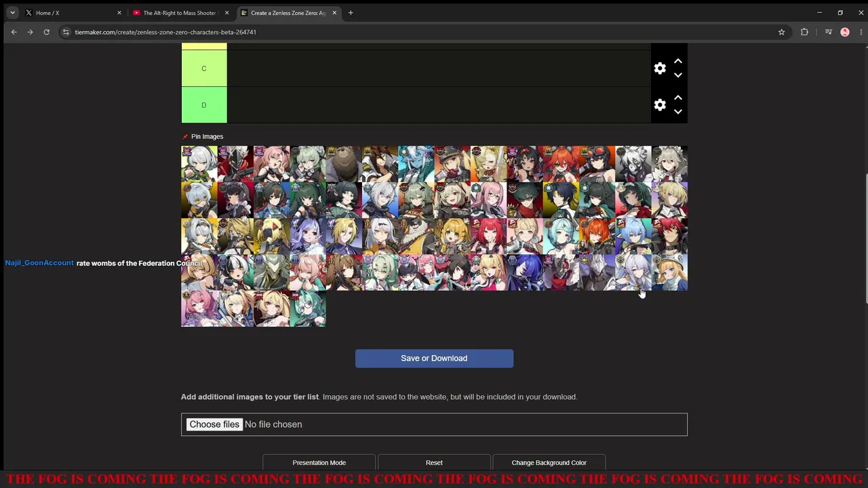View site information for tiermaker.com
Image resolution: width=868 pixels, height=488 pixels.
pos(65,32)
